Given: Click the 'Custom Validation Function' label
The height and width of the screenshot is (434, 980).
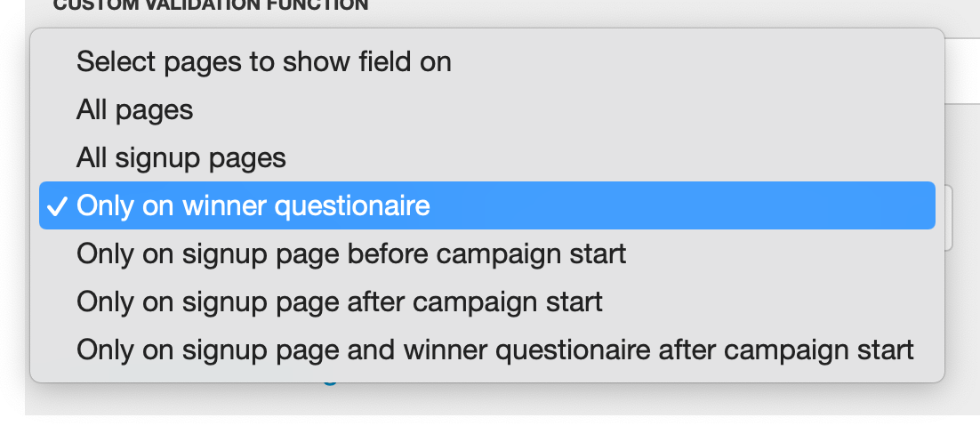Looking at the screenshot, I should tap(210, 6).
